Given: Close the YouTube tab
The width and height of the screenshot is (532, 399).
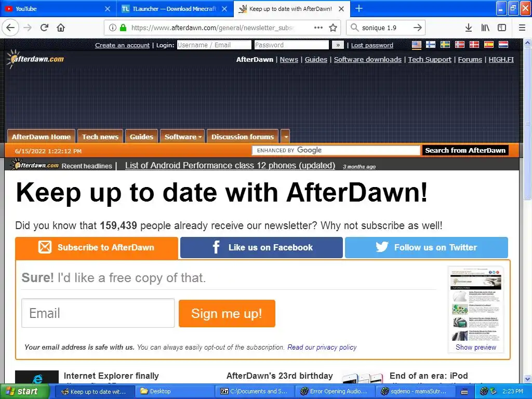Looking at the screenshot, I should click(x=107, y=9).
